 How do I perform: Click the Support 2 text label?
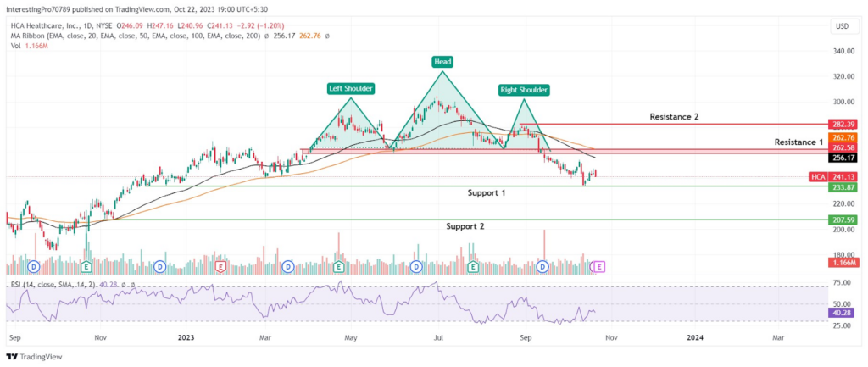point(465,226)
